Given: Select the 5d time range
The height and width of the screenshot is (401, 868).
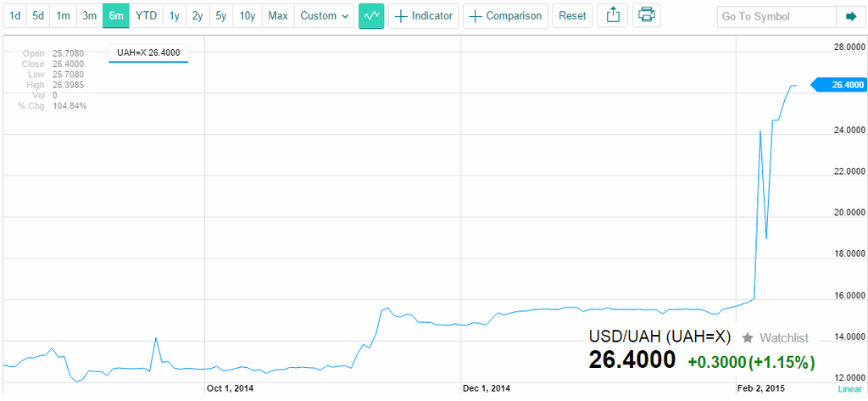Looking at the screenshot, I should [x=38, y=16].
